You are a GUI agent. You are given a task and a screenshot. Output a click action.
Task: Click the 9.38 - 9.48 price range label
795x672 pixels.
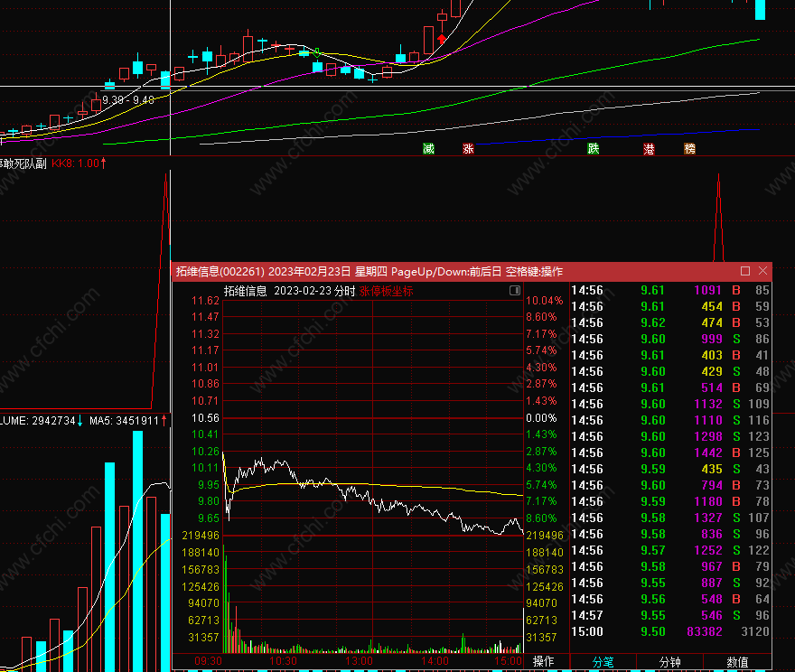128,100
